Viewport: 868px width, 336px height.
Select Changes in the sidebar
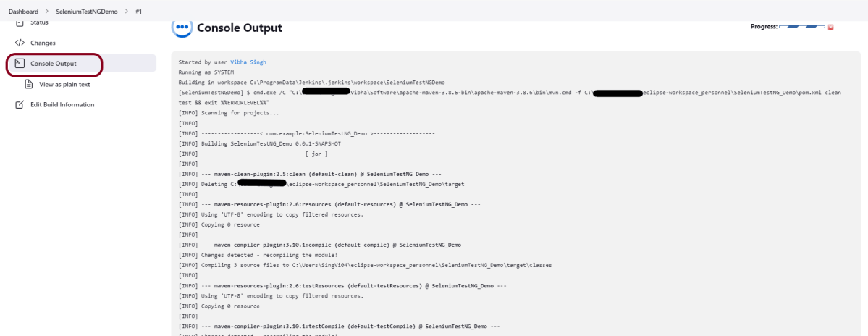[43, 43]
